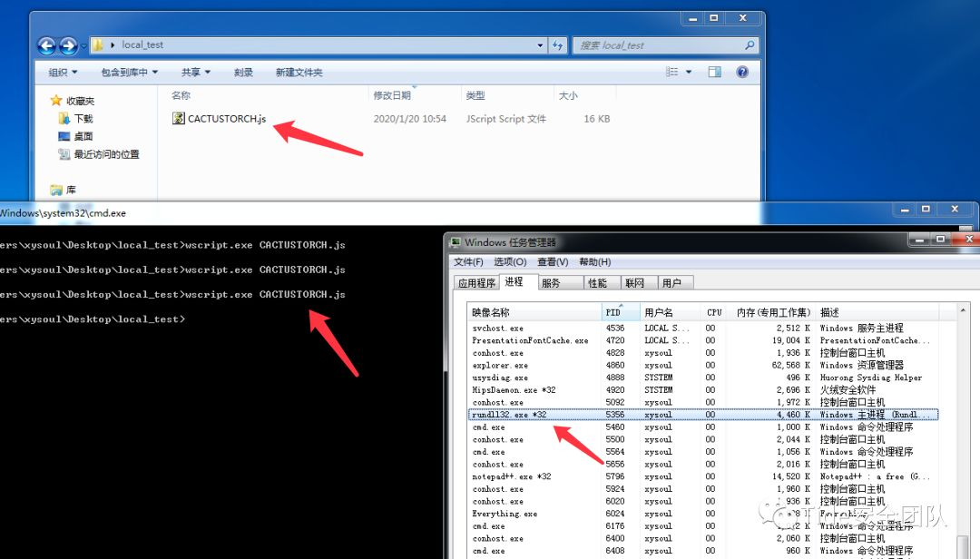Click the Explorer back navigation arrow
980x559 pixels.
[x=47, y=45]
